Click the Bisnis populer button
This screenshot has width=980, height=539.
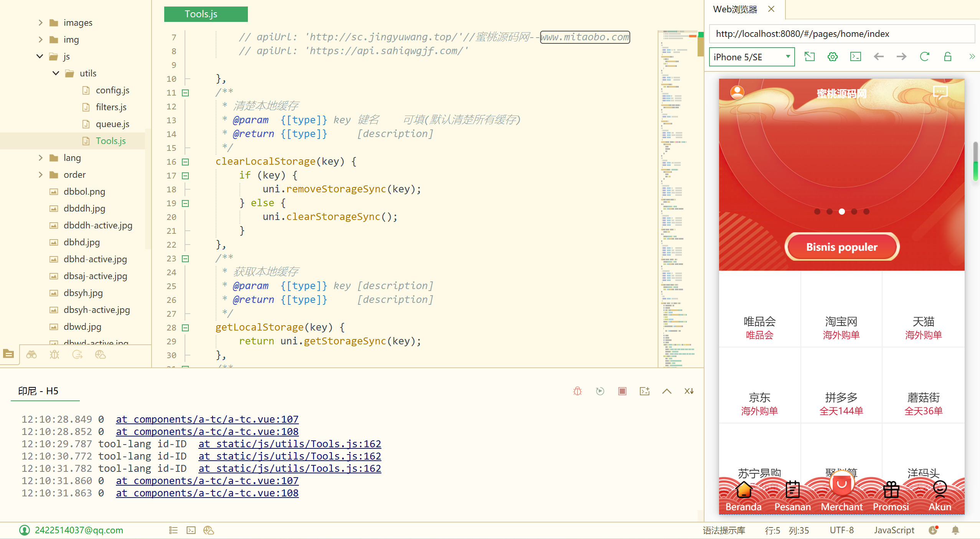[x=842, y=247]
